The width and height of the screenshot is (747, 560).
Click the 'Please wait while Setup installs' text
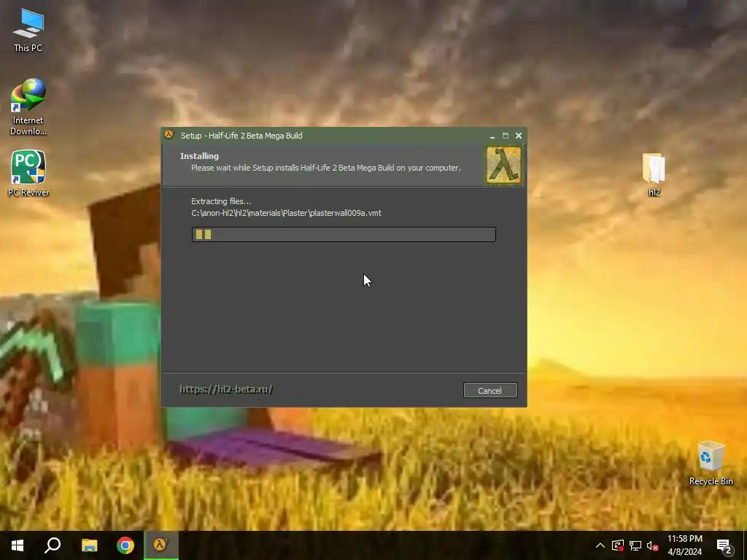(326, 168)
